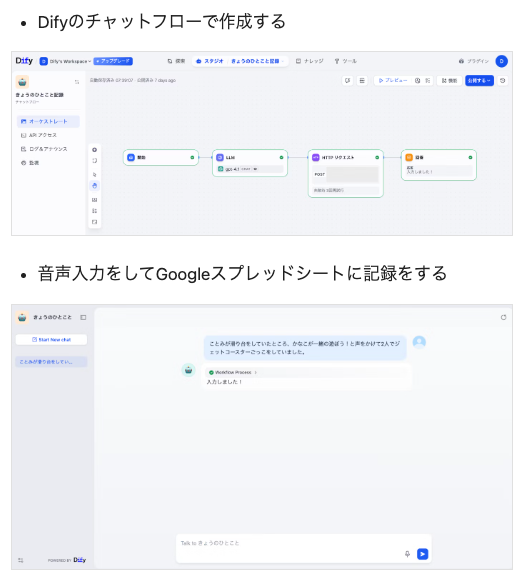Select the 開始 start node
The width and height of the screenshot is (528, 581).
coord(161,157)
